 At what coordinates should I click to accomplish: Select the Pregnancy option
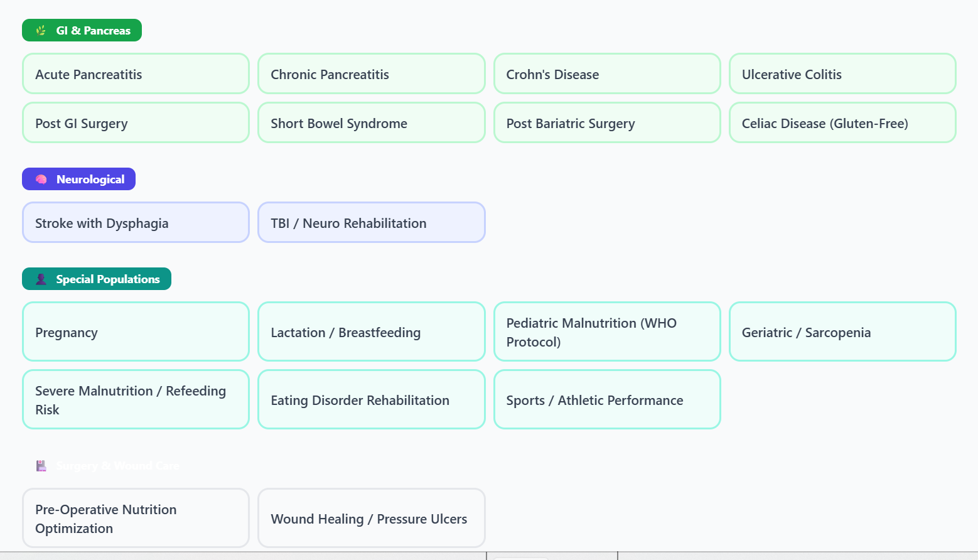(136, 332)
